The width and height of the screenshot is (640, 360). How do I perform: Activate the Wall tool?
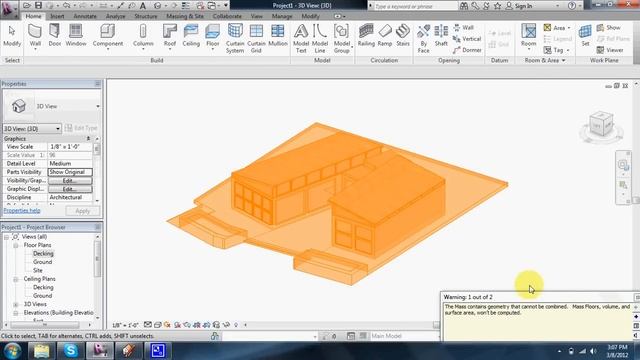[x=35, y=37]
